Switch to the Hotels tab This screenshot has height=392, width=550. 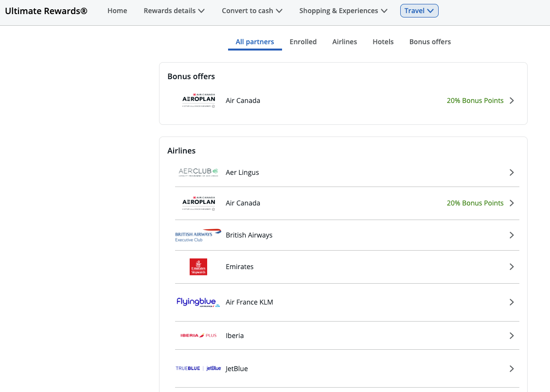coord(383,42)
